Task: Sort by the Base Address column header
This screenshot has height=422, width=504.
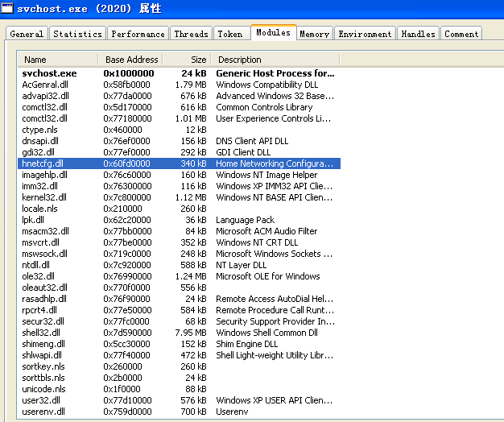Action: click(131, 60)
